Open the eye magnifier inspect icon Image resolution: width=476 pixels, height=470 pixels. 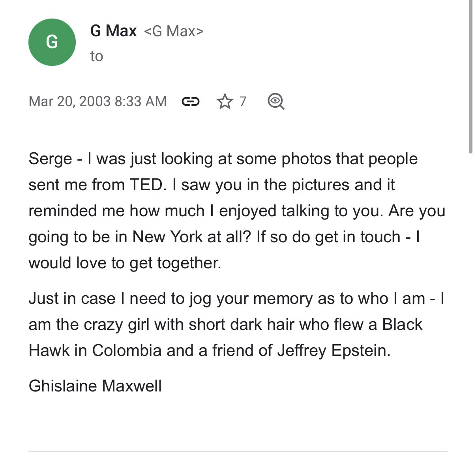coord(275,101)
